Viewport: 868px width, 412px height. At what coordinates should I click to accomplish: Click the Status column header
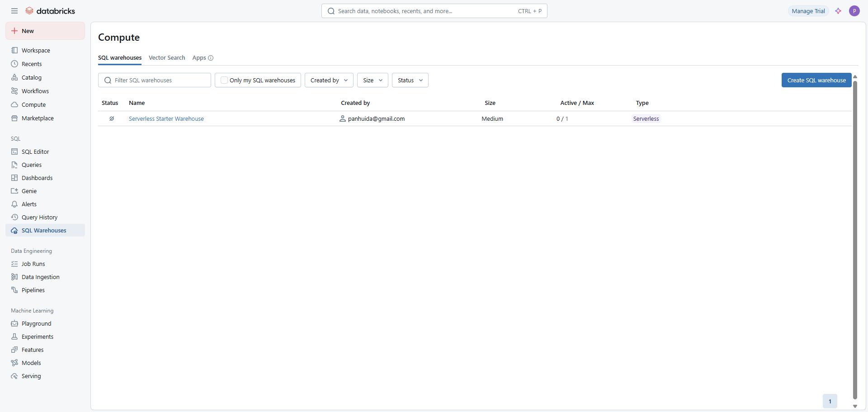(110, 103)
